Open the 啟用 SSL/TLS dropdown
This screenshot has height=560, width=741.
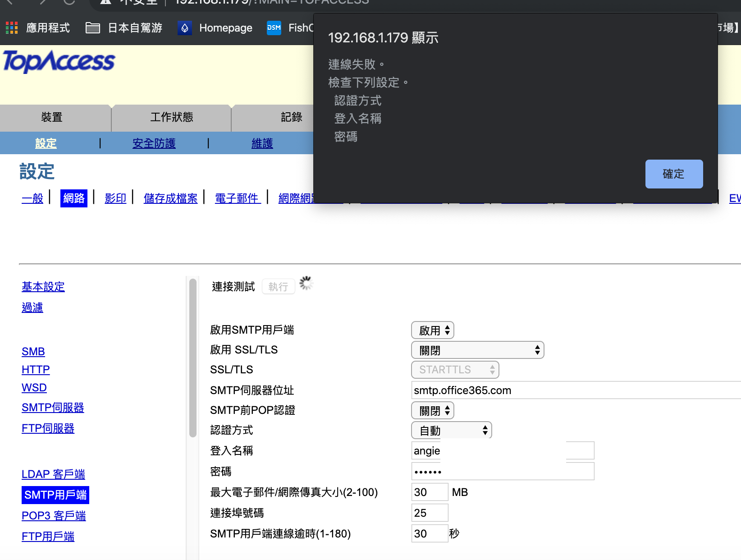point(478,350)
